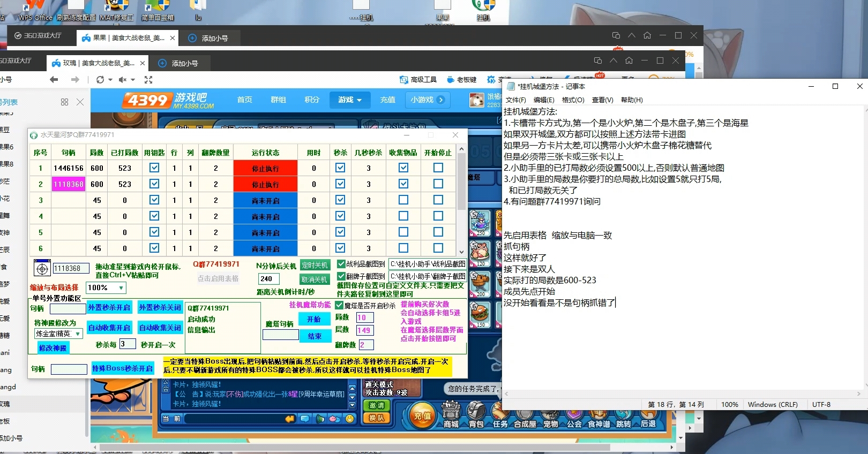This screenshot has height=454, width=868.
Task: Click the game page horizontal scrollbar
Action: (354, 447)
